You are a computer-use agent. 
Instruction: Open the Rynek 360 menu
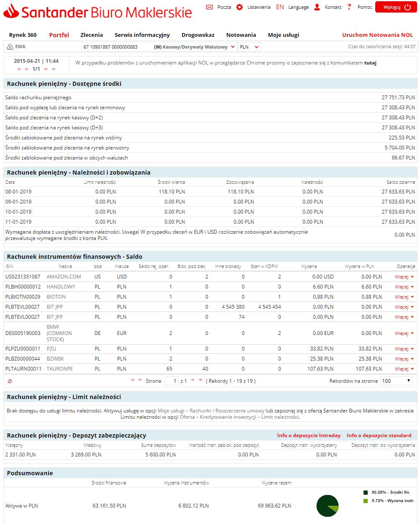click(23, 35)
